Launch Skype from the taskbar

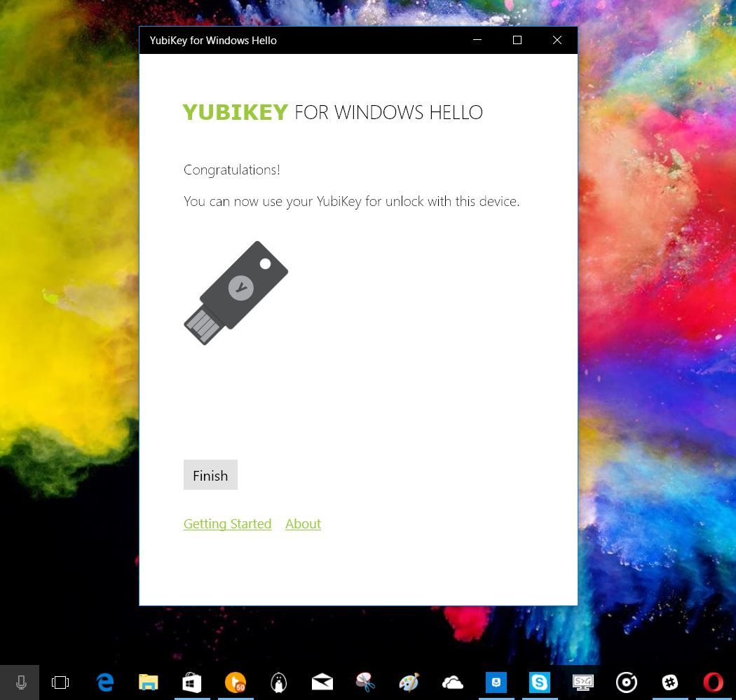point(540,682)
